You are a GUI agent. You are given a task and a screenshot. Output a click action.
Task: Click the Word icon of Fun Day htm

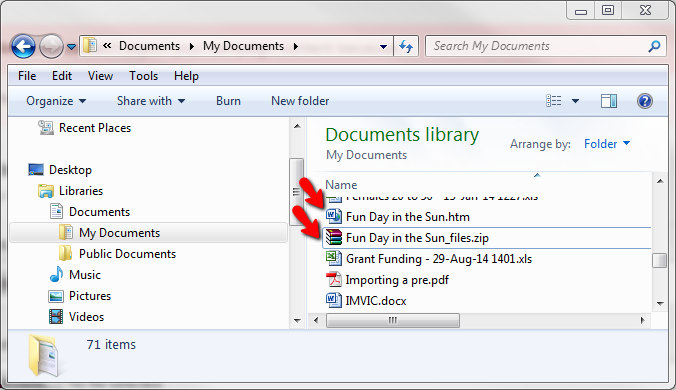pos(334,215)
